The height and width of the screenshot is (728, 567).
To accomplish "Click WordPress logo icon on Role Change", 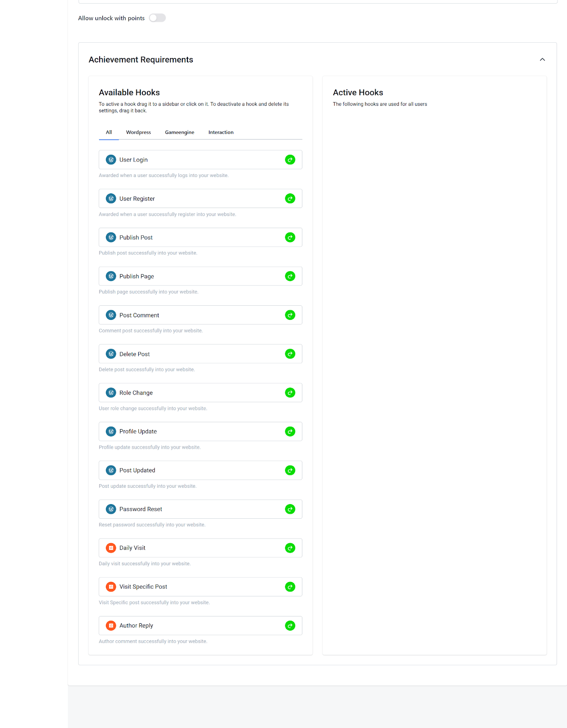I will [111, 393].
